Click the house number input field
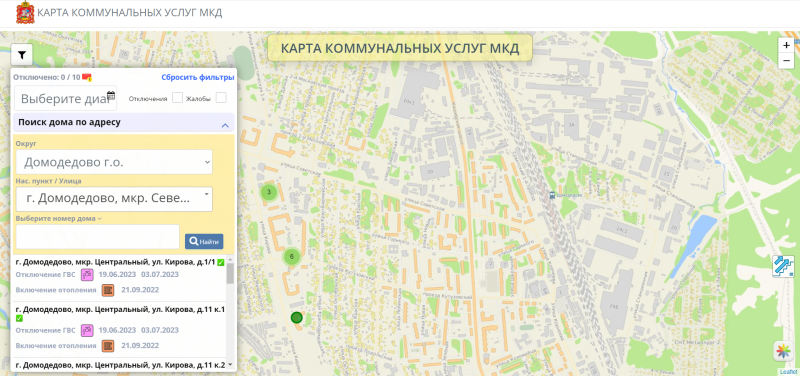Image resolution: width=800 pixels, height=376 pixels. point(97,237)
